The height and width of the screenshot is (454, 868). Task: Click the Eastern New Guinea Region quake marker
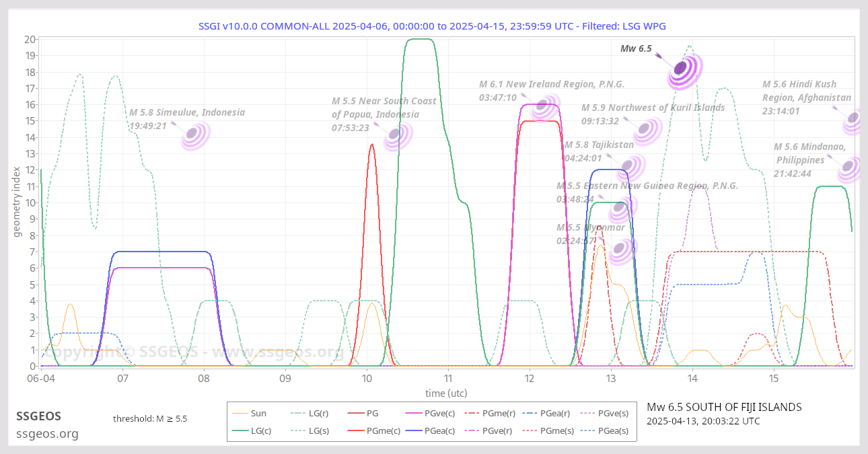click(623, 209)
